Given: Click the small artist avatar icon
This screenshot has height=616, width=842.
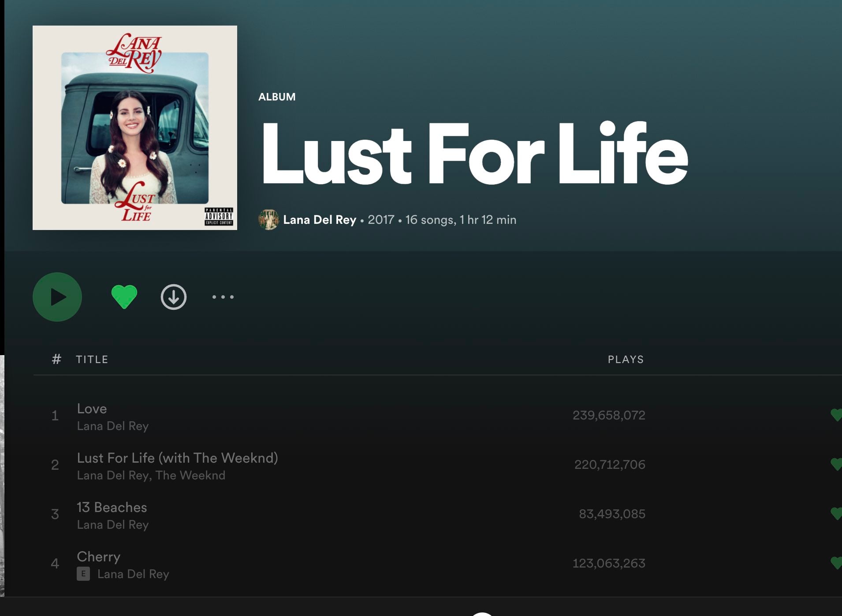Looking at the screenshot, I should (x=268, y=220).
